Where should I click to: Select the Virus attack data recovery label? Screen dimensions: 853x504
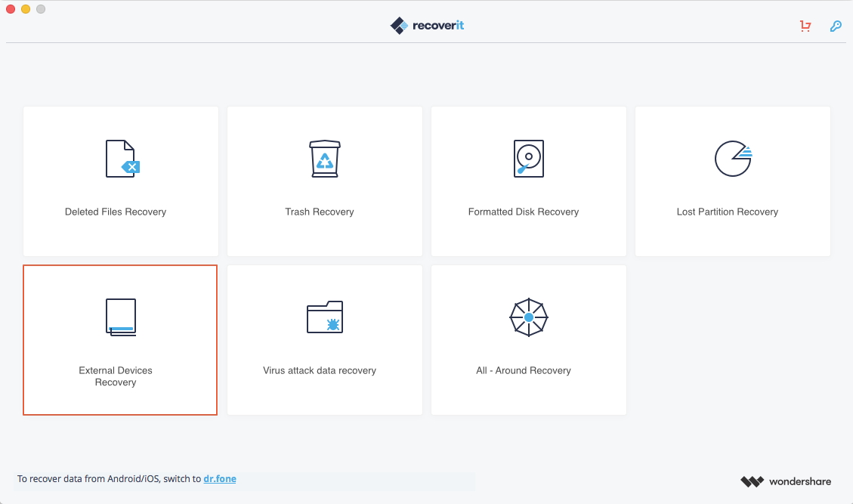click(x=320, y=371)
